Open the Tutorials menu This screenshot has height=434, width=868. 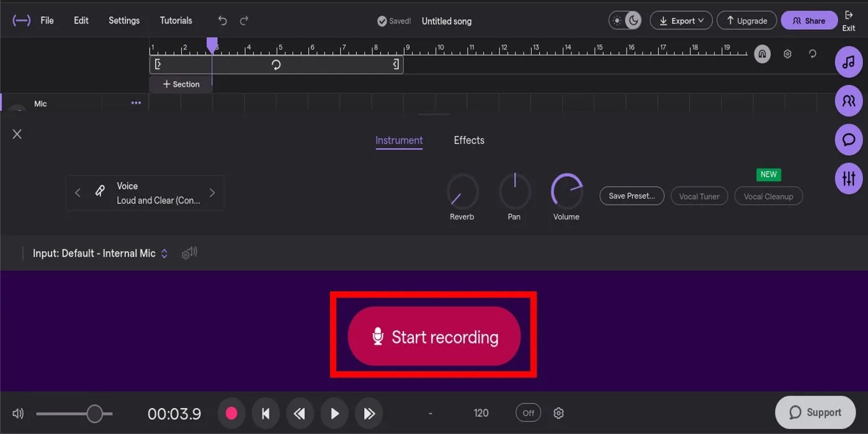coord(176,20)
